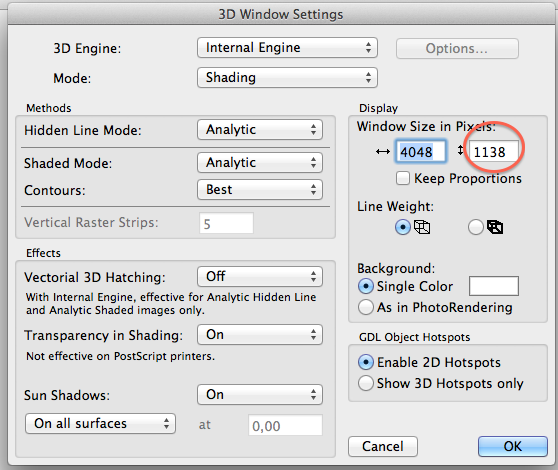Open the Mode dropdown showing Shading
Image resolution: width=558 pixels, height=470 pixels.
click(x=287, y=78)
